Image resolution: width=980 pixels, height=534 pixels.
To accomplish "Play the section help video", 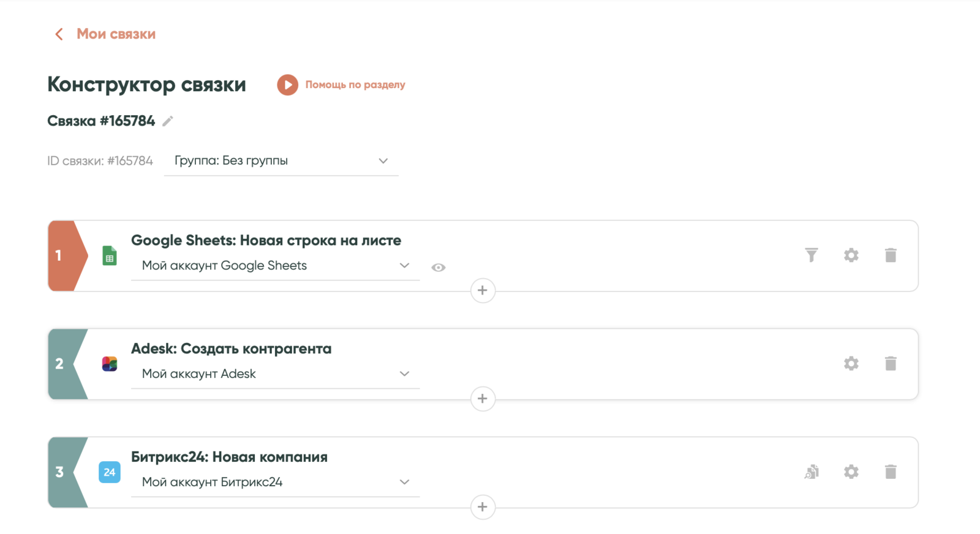I will (287, 85).
